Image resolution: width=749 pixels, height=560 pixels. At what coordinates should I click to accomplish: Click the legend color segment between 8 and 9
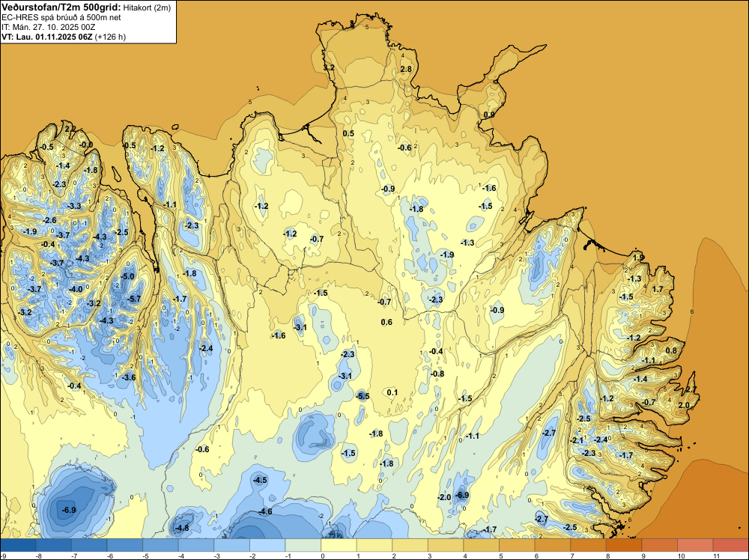point(624,545)
